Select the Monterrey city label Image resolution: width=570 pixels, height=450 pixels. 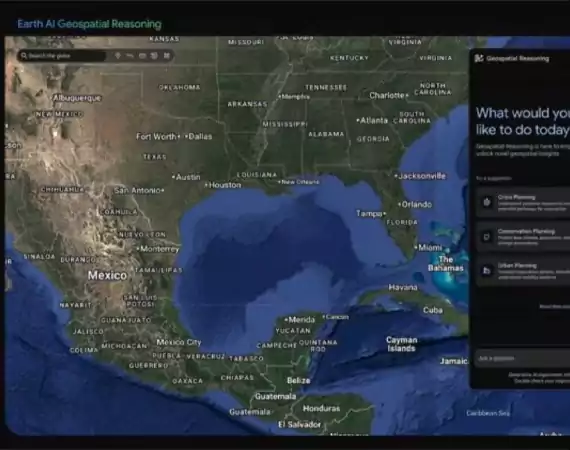(160, 249)
